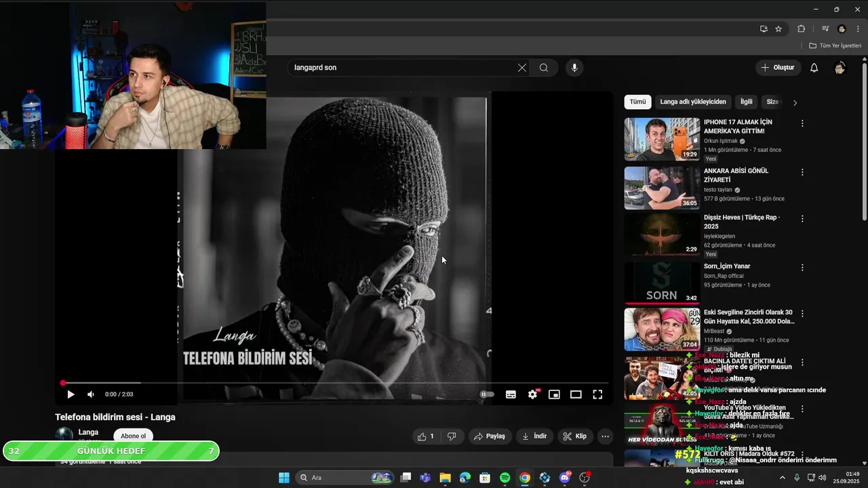Open options for ANKARA ABİSİ video
Screen dimensions: 868x488
(802, 172)
